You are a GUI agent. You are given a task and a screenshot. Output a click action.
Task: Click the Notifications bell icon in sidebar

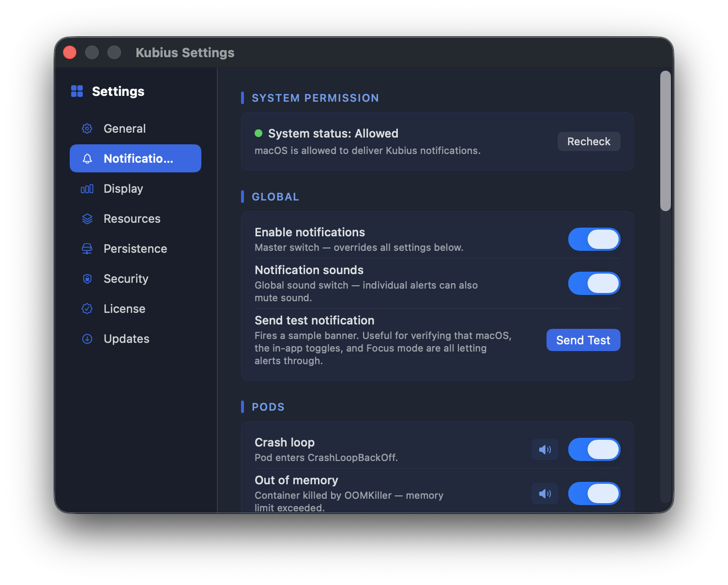point(87,158)
